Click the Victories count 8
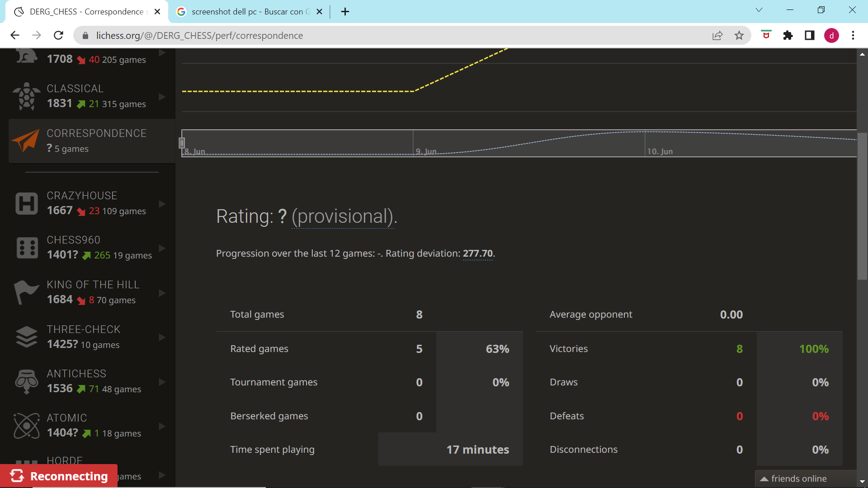 point(740,349)
